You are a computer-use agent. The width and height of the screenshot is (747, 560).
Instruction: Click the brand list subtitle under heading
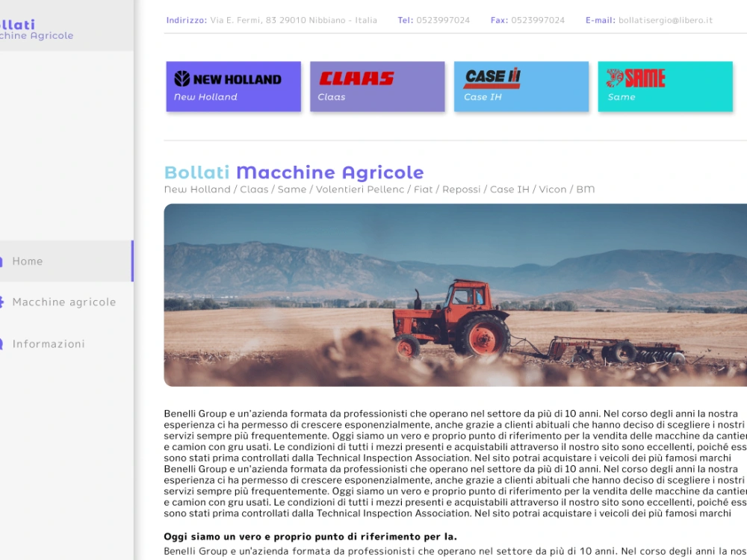pyautogui.click(x=379, y=190)
